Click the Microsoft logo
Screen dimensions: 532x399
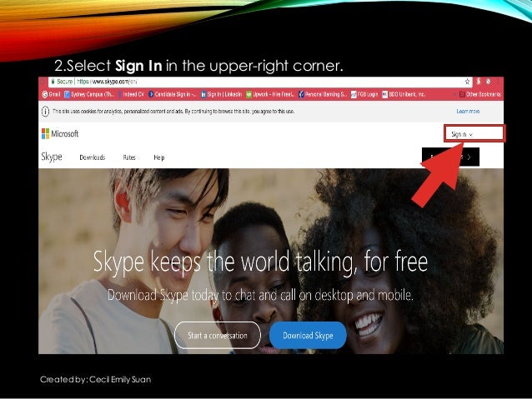pyautogui.click(x=60, y=133)
